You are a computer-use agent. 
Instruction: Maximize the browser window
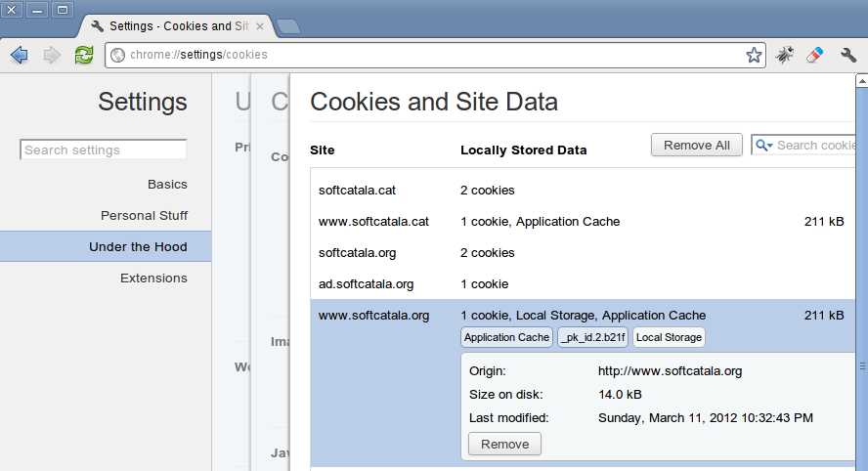[x=63, y=10]
